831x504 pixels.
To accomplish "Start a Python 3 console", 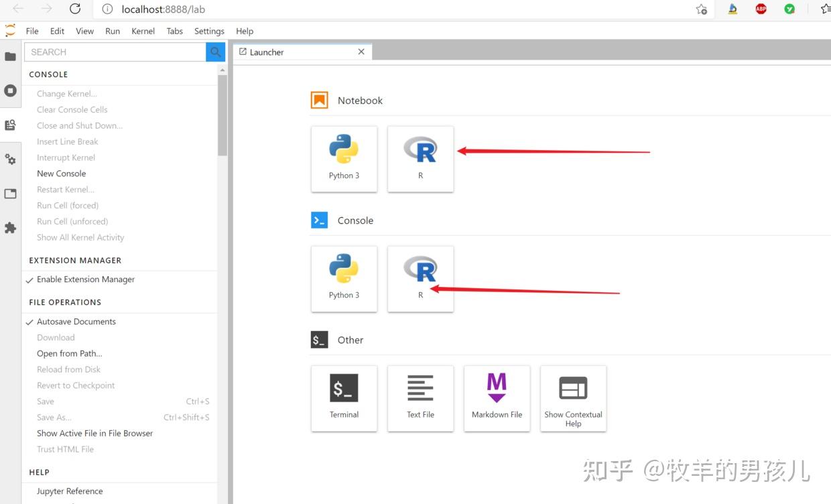I will 344,279.
